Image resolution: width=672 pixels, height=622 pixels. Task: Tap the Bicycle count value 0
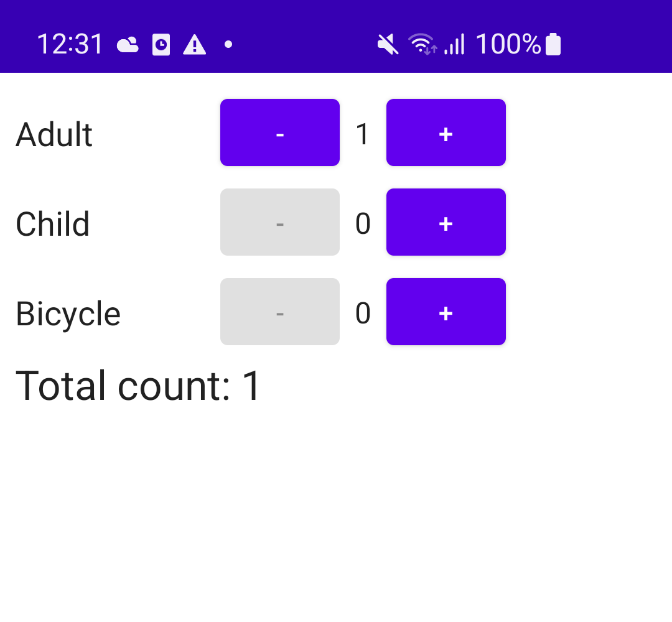[x=363, y=313]
